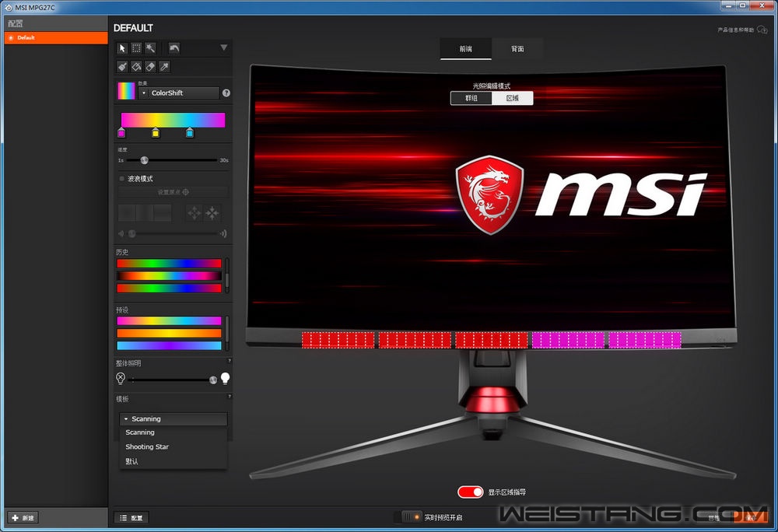Image resolution: width=778 pixels, height=532 pixels.
Task: Click the 新建 new profile button
Action: (x=23, y=518)
